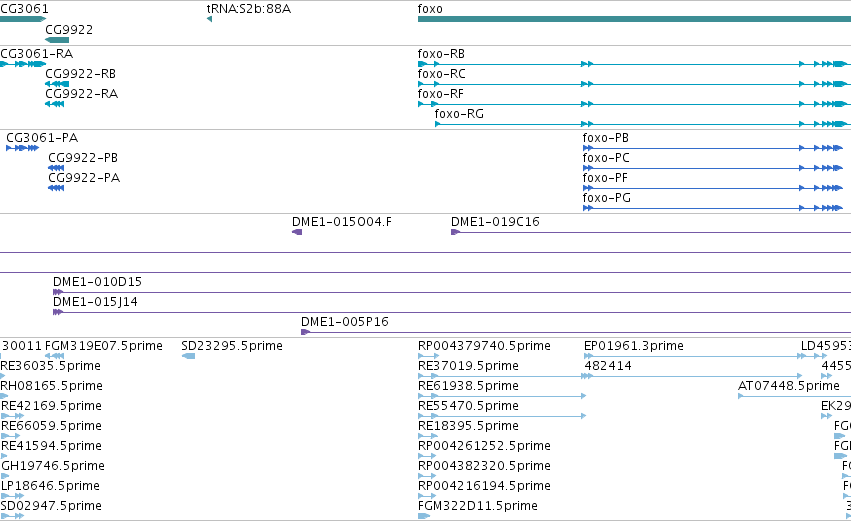The height and width of the screenshot is (521, 851).
Task: Select the foxo-PC protein label
Action: (x=606, y=158)
